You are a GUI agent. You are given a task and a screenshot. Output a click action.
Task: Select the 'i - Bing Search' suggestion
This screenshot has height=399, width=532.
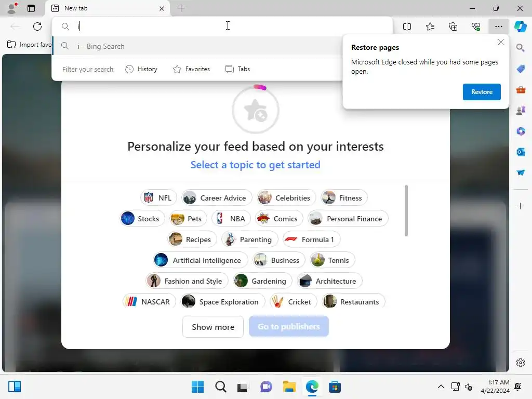[x=197, y=46]
